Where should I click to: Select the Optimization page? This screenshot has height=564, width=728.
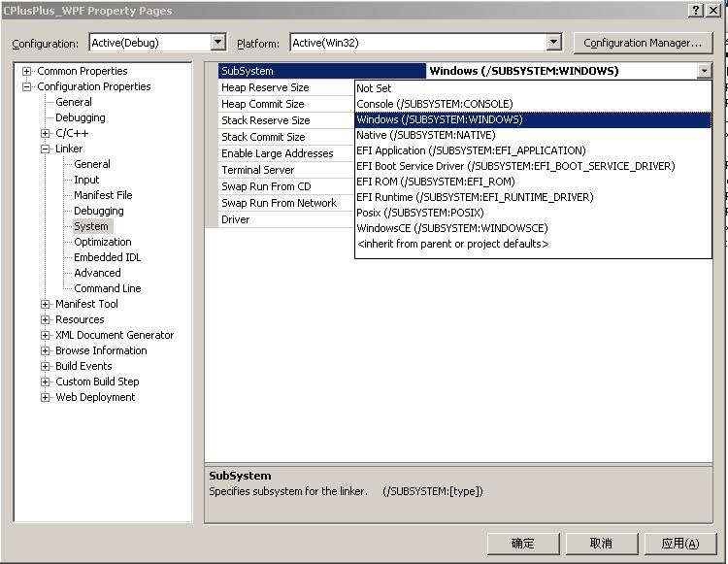click(103, 242)
